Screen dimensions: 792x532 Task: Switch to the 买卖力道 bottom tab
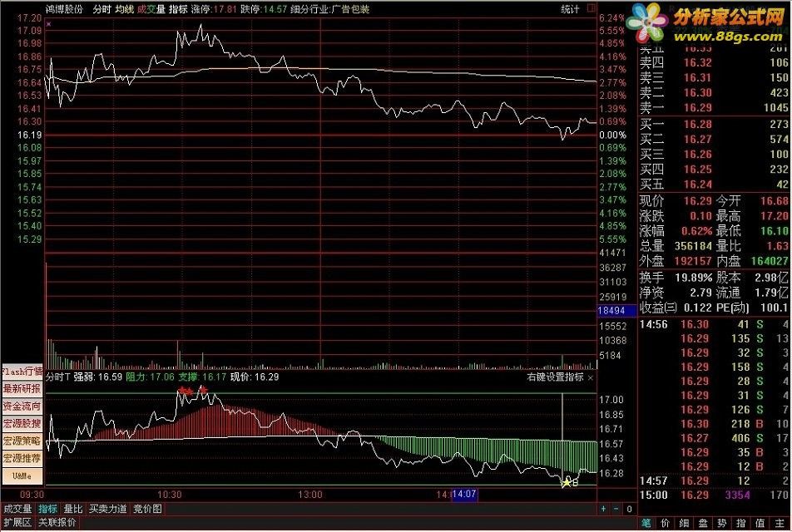[107, 509]
